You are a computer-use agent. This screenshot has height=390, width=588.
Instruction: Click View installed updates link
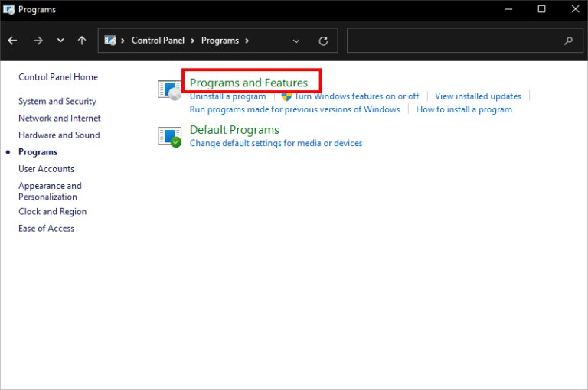click(x=478, y=96)
